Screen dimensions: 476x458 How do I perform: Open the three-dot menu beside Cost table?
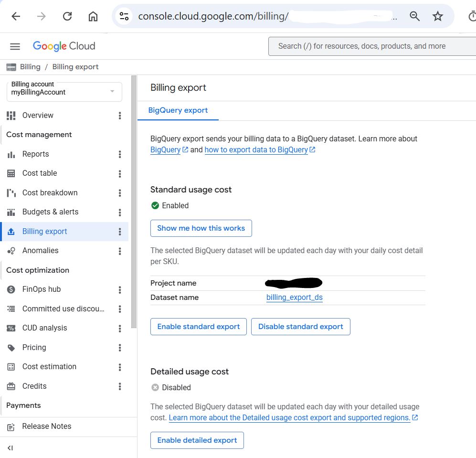[120, 173]
